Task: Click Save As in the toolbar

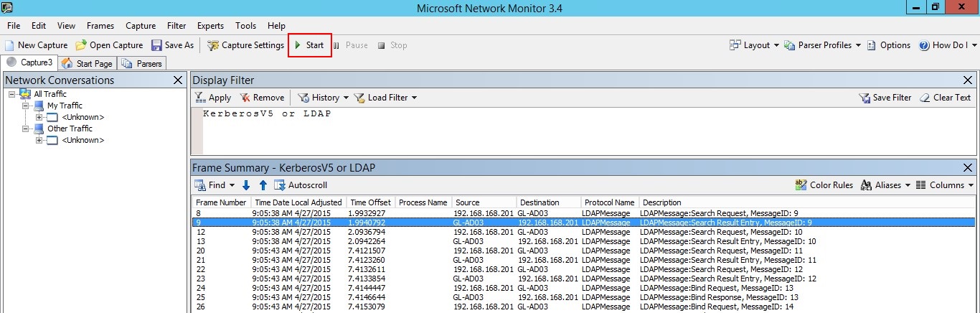Action: (x=172, y=45)
